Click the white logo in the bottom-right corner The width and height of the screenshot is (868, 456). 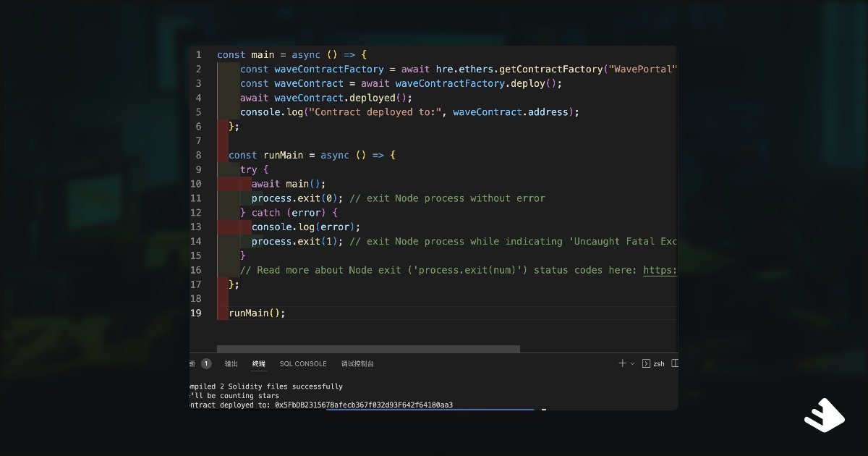[x=824, y=416]
